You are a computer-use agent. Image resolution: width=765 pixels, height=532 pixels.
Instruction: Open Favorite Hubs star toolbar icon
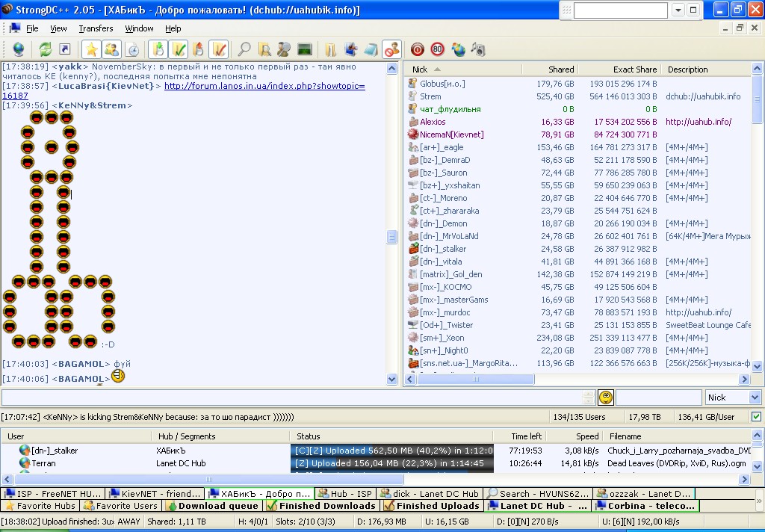tap(90, 49)
